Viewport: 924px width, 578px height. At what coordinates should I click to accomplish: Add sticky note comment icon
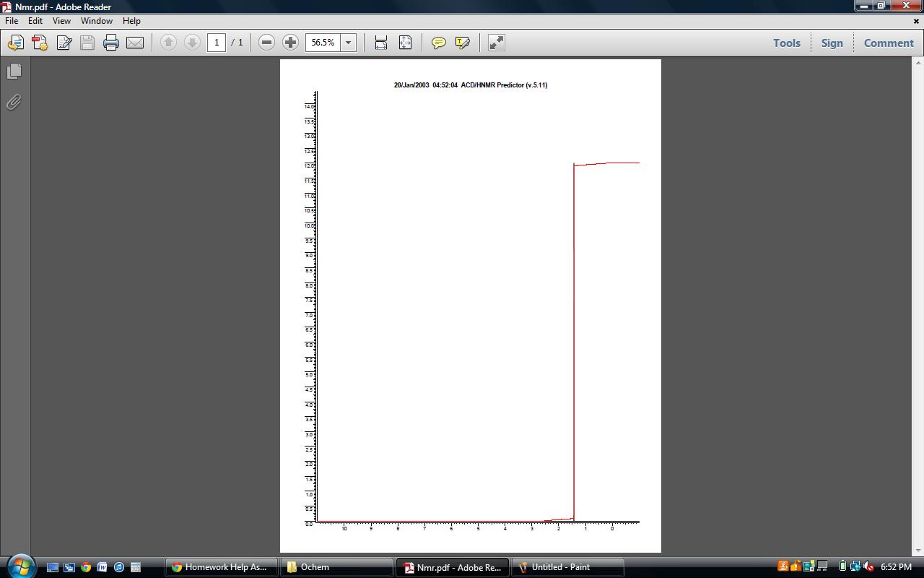[x=438, y=43]
